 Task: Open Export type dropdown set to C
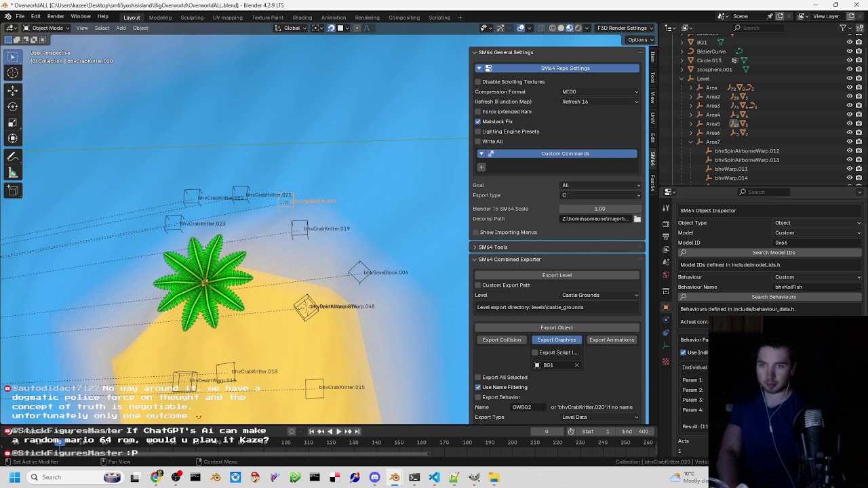599,195
